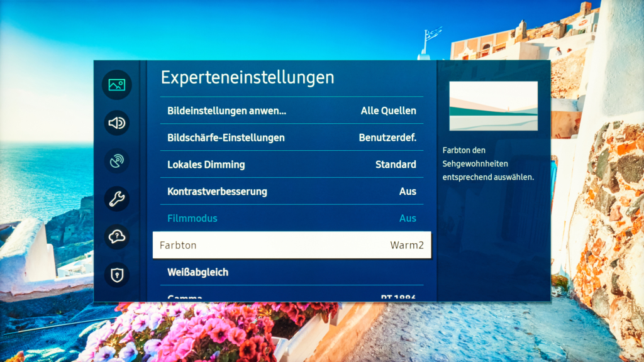The image size is (644, 362).
Task: Open General settings wrench icon
Action: pos(117,199)
